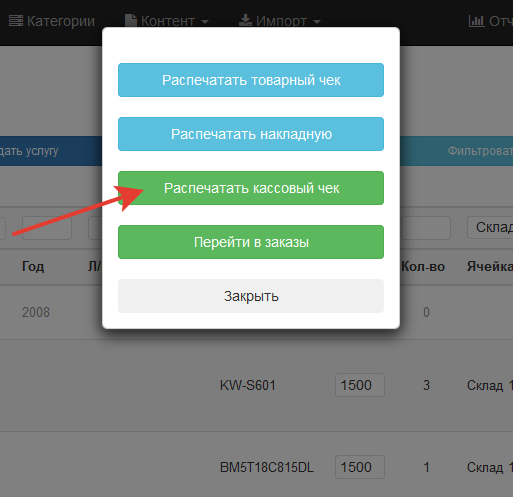Click the Год column header
The width and height of the screenshot is (513, 497).
pyautogui.click(x=33, y=266)
